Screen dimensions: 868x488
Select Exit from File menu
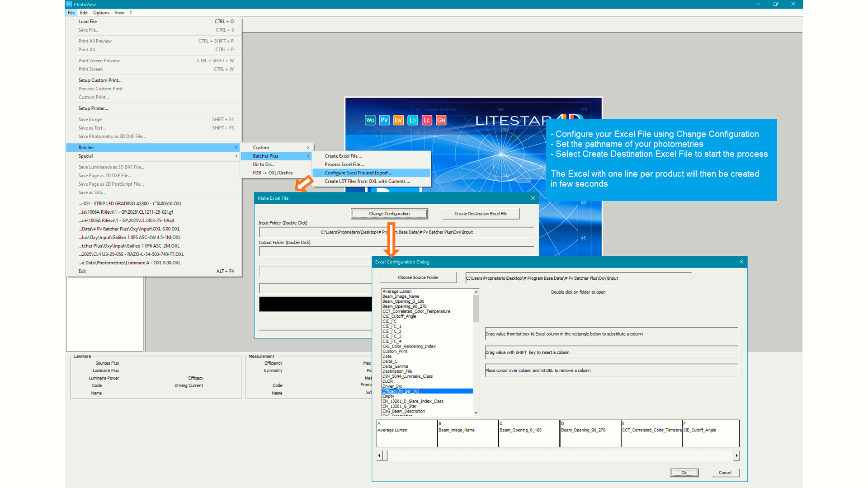[x=154, y=271]
